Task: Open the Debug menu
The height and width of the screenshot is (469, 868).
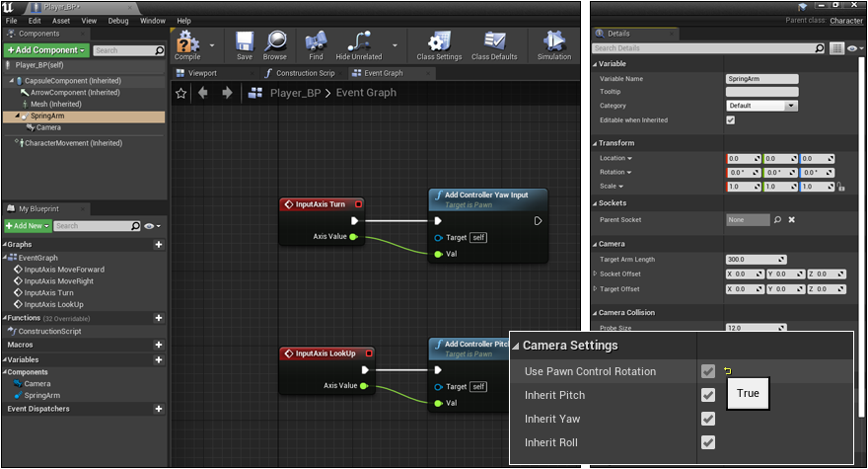Action: (118, 21)
